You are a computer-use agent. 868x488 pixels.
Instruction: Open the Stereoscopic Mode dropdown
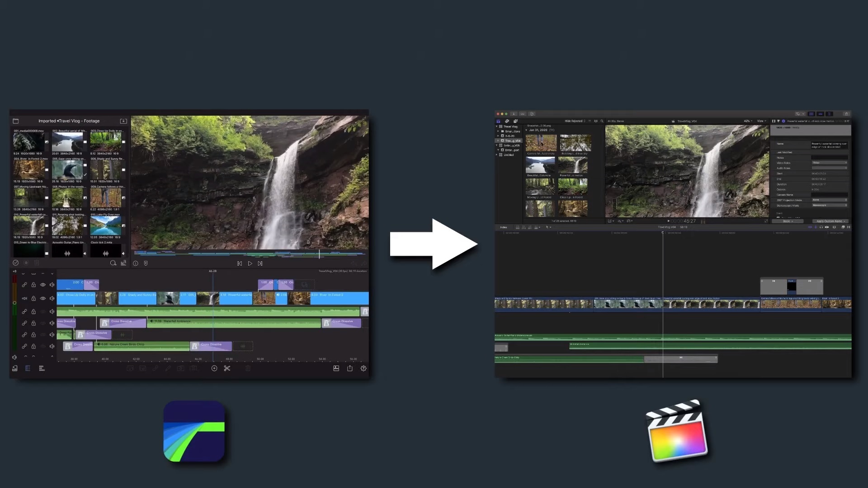830,205
